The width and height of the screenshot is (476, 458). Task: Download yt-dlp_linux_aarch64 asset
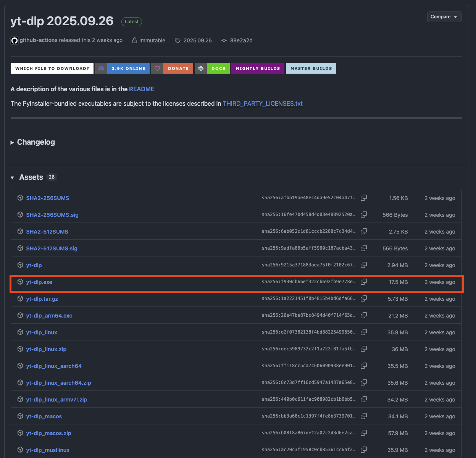pyautogui.click(x=54, y=366)
